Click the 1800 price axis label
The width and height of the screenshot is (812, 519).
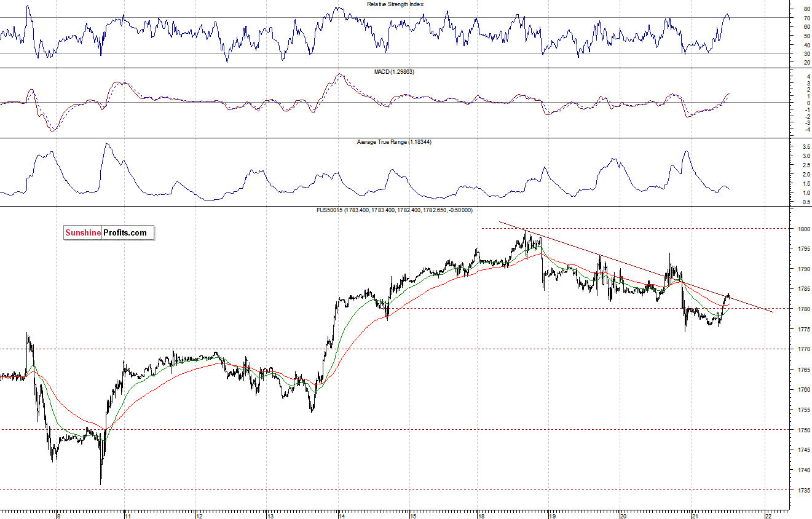[803, 229]
